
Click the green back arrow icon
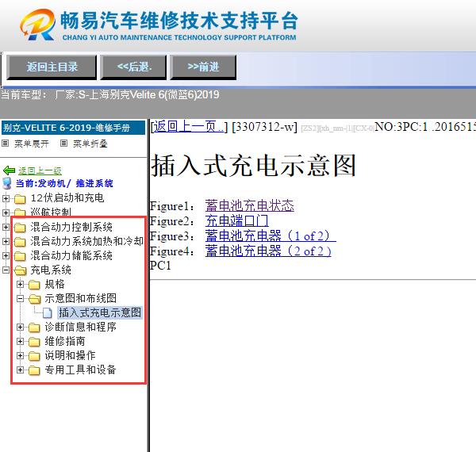pyautogui.click(x=9, y=170)
